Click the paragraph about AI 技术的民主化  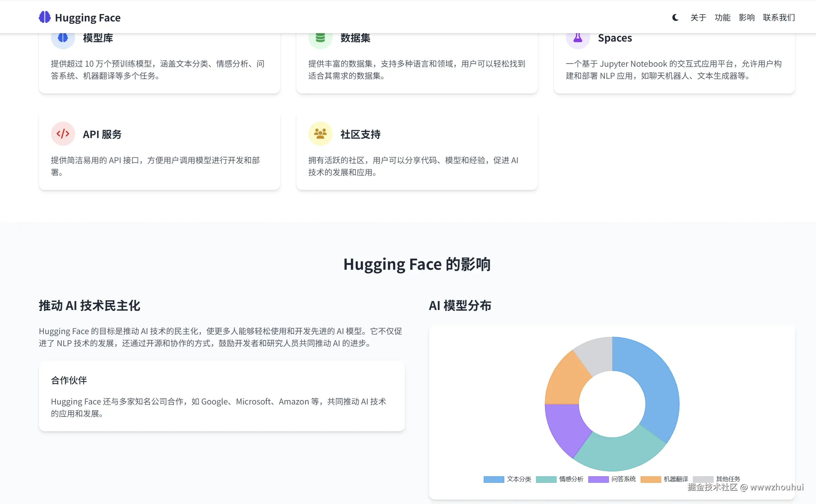coord(221,337)
